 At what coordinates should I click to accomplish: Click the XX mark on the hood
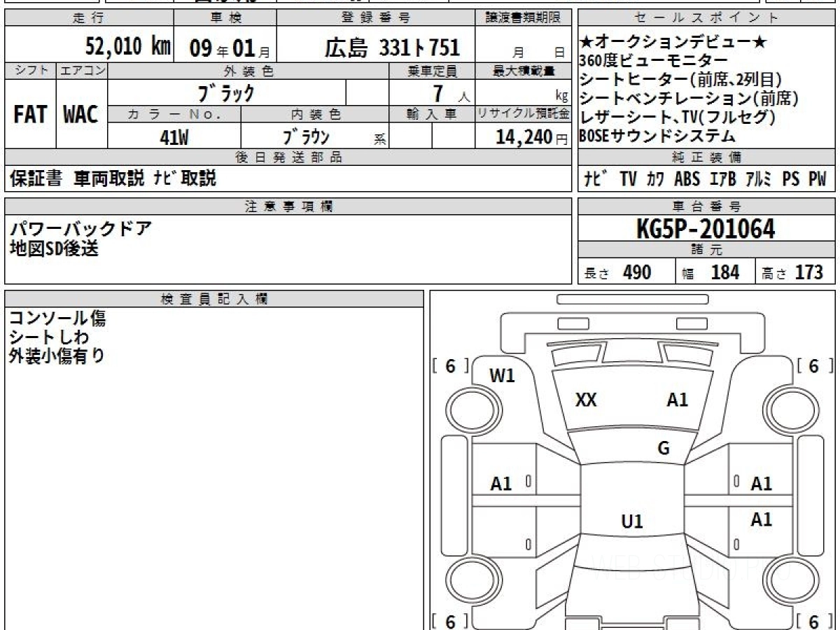pos(586,400)
